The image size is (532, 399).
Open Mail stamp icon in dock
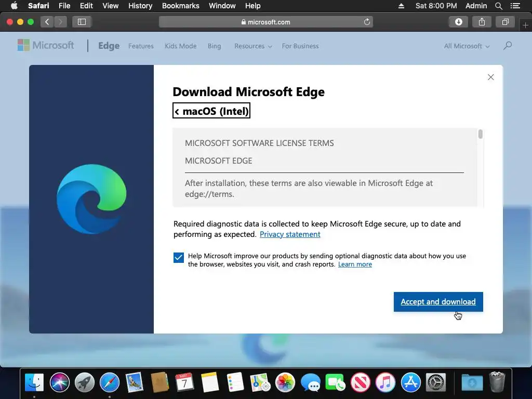pyautogui.click(x=135, y=382)
